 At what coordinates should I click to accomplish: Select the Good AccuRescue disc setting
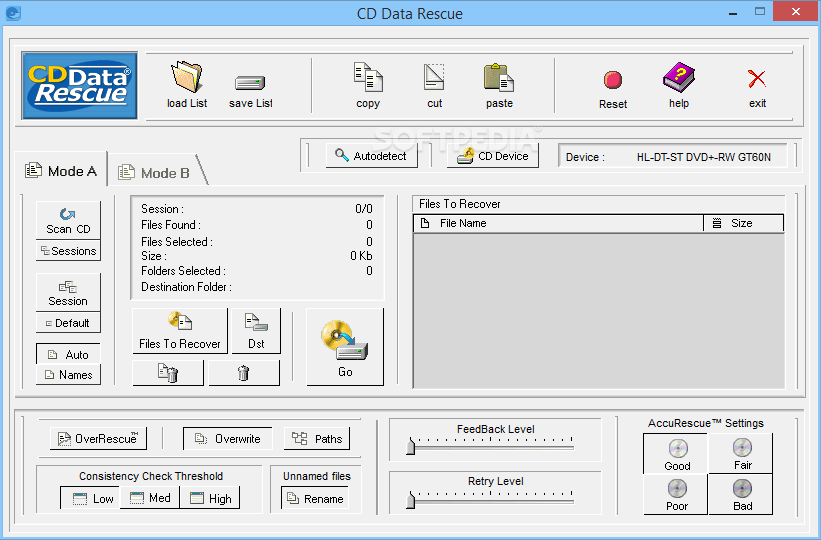676,454
